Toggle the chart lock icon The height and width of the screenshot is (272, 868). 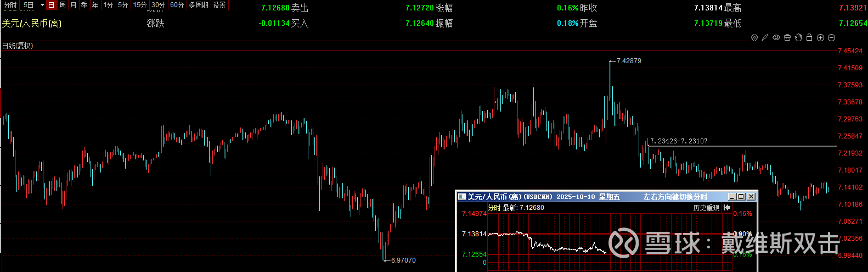coord(809,37)
